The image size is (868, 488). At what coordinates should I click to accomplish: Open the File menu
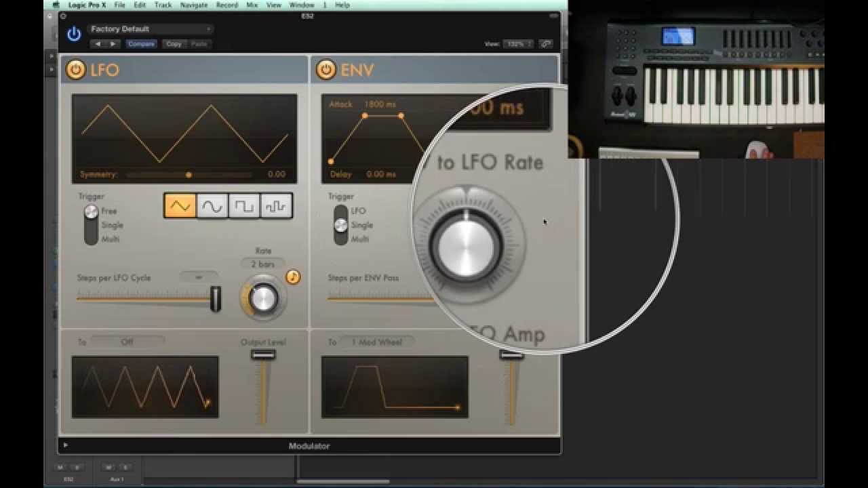[x=119, y=5]
